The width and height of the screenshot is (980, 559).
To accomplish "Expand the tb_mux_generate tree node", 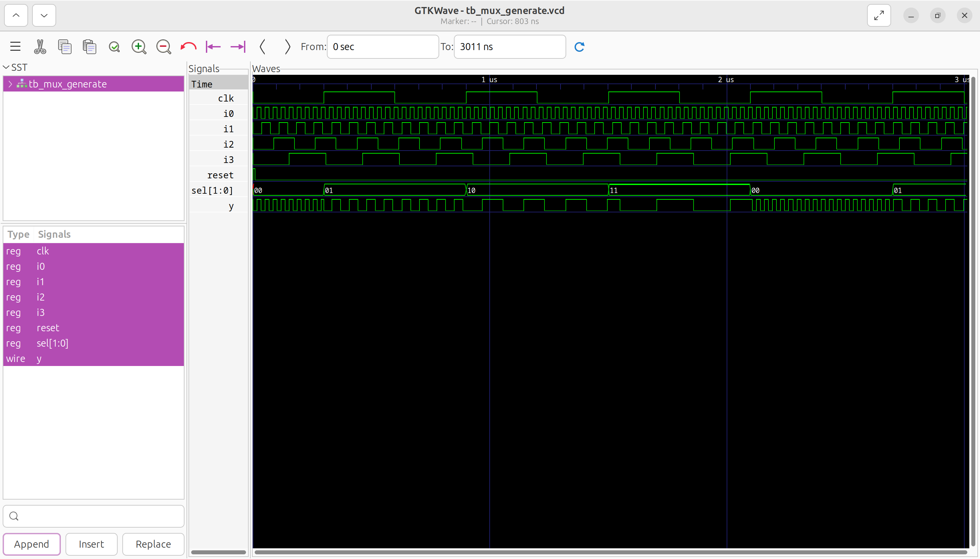I will click(x=10, y=84).
